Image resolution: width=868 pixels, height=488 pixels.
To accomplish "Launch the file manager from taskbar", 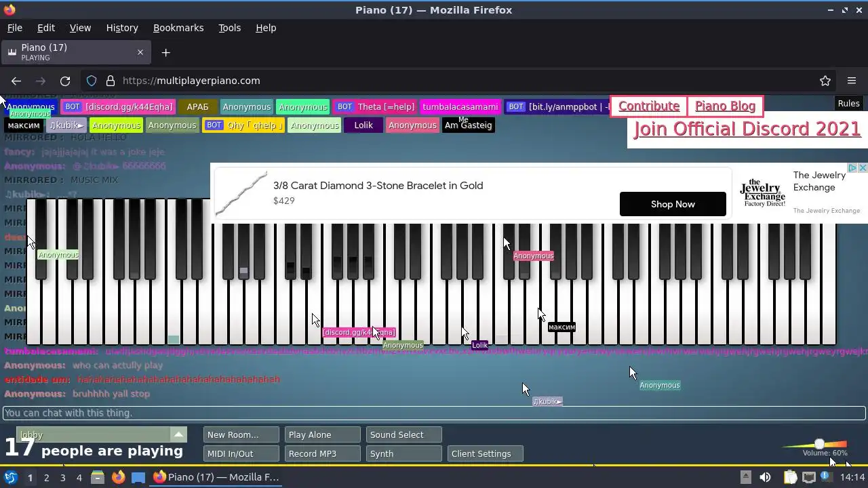I will 98,477.
